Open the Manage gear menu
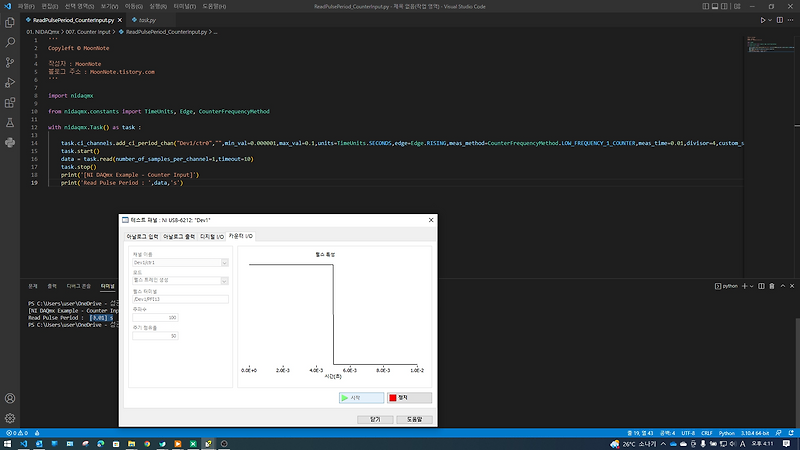800x450 pixels. [10, 418]
